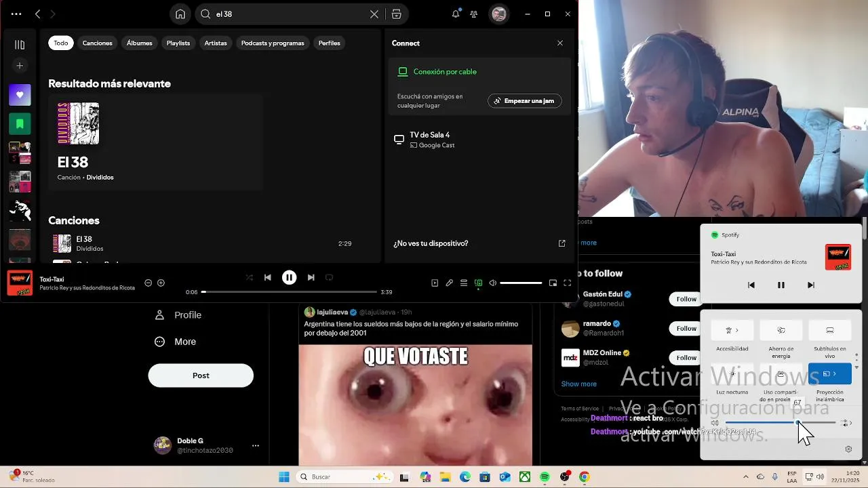The width and height of the screenshot is (868, 488).
Task: Go to Spotify Home icon
Action: click(180, 14)
